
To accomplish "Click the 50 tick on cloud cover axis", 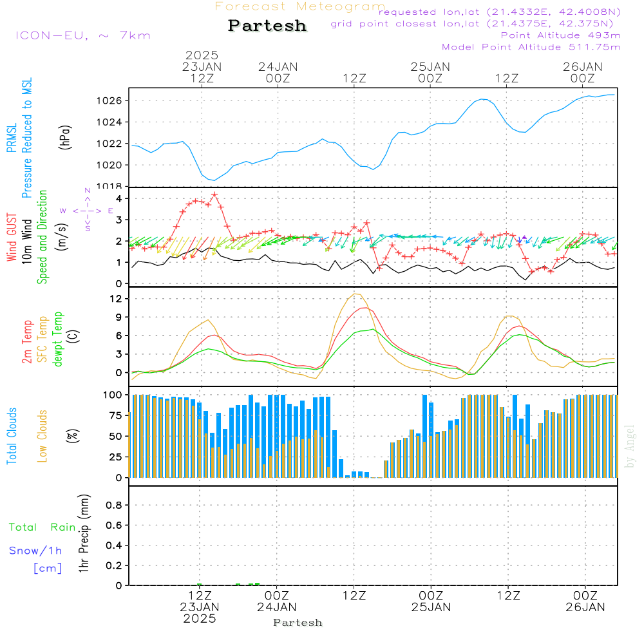I will click(116, 436).
